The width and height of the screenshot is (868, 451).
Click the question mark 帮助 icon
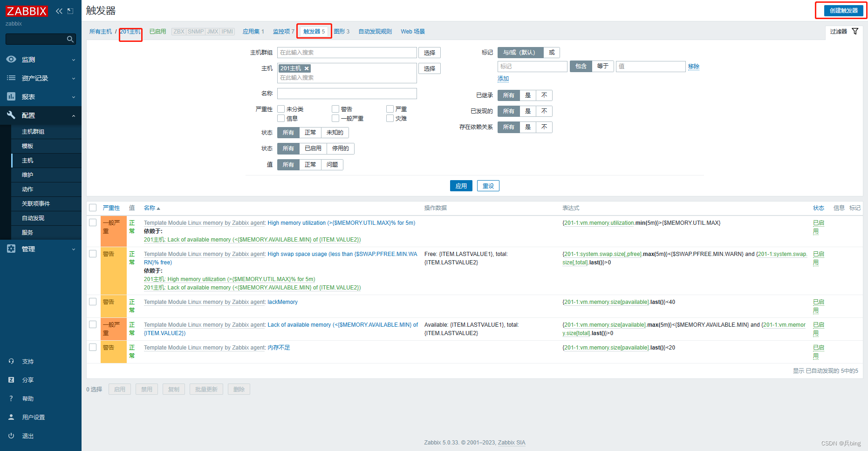pos(11,398)
